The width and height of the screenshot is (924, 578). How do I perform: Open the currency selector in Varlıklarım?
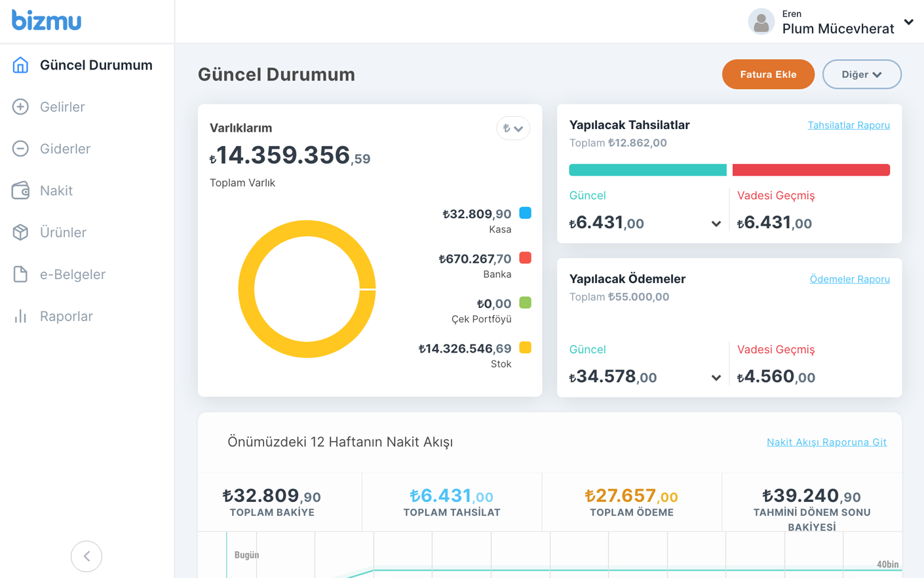tap(513, 128)
